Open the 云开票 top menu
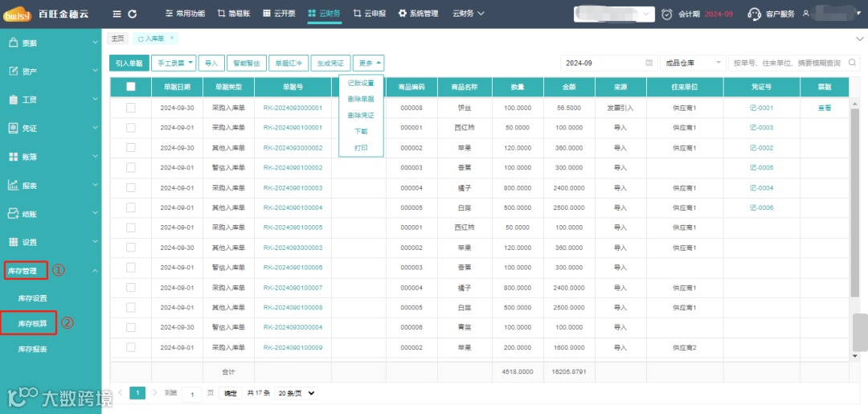Image resolution: width=868 pixels, height=414 pixels. pyautogui.click(x=279, y=14)
